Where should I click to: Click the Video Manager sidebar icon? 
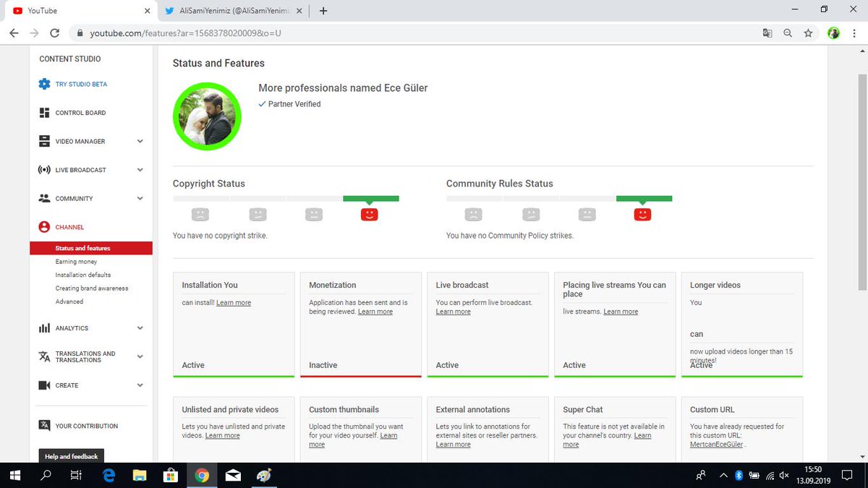[44, 141]
